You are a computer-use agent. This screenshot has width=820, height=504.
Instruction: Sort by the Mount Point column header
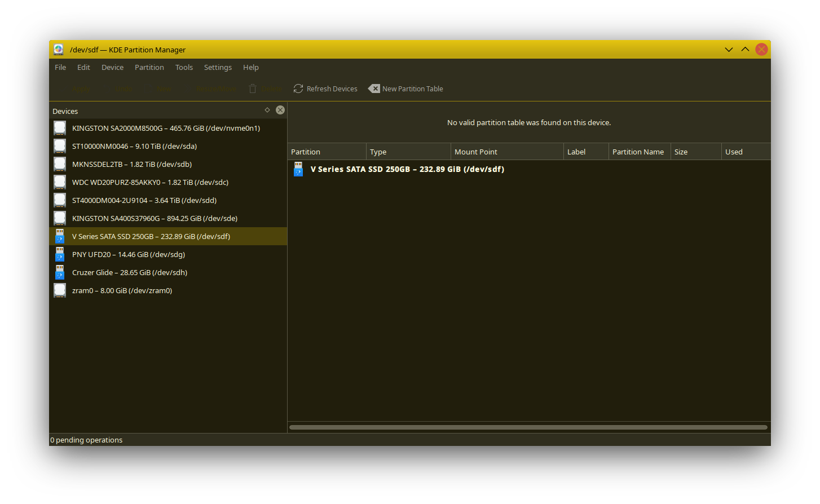point(508,152)
